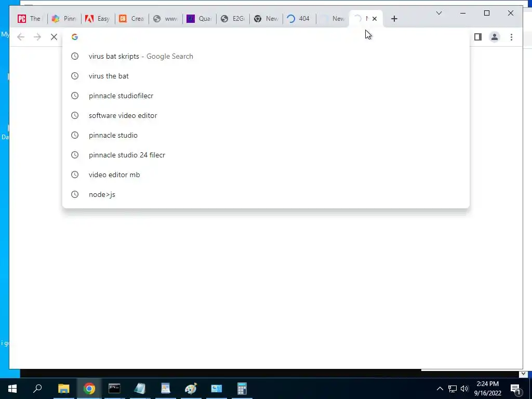Select 'video editor mb' suggestion
Screen dimensions: 532x399
tap(266, 175)
